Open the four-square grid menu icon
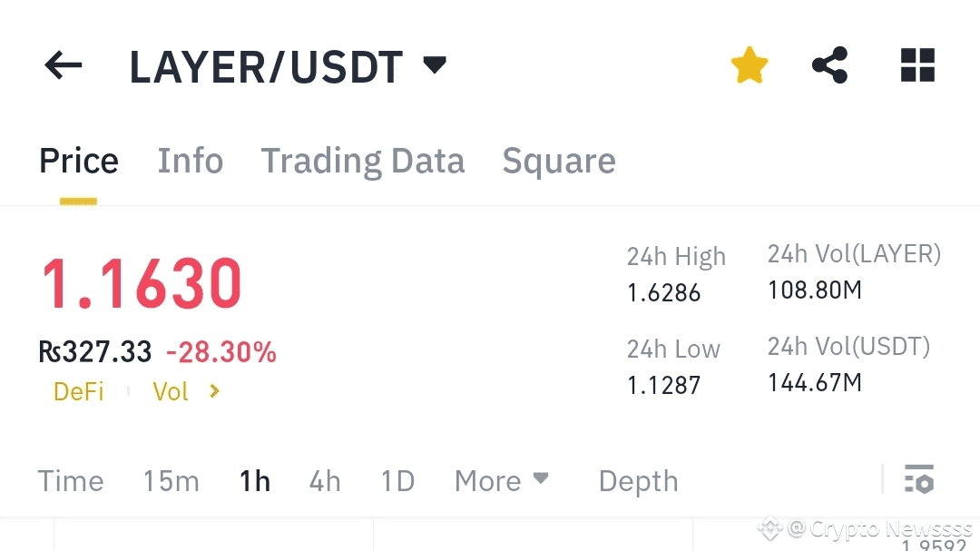 917,65
